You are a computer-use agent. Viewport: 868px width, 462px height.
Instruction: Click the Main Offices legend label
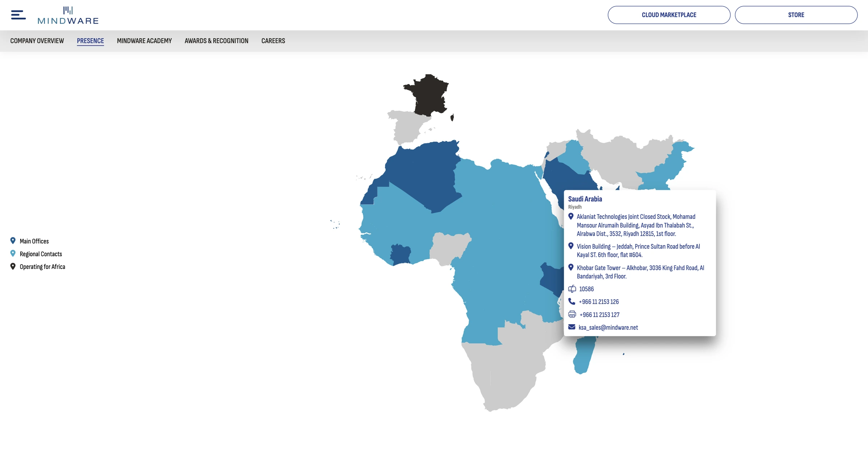click(34, 241)
